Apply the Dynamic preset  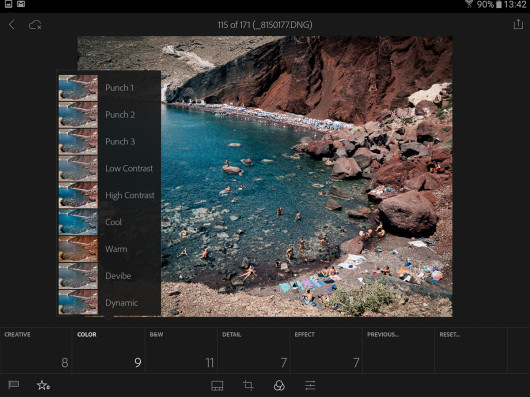[x=109, y=302]
